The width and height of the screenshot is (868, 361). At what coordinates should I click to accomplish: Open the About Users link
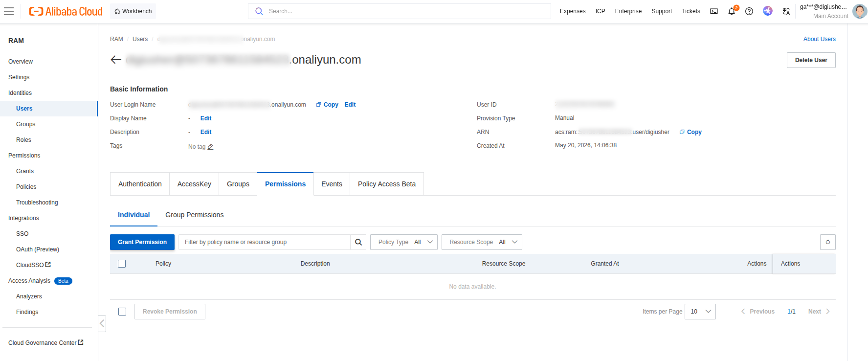[x=820, y=39]
